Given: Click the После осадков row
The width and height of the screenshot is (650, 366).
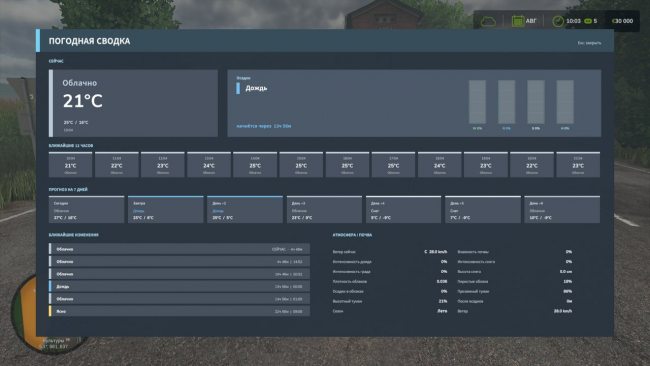Looking at the screenshot, I should coord(515,301).
